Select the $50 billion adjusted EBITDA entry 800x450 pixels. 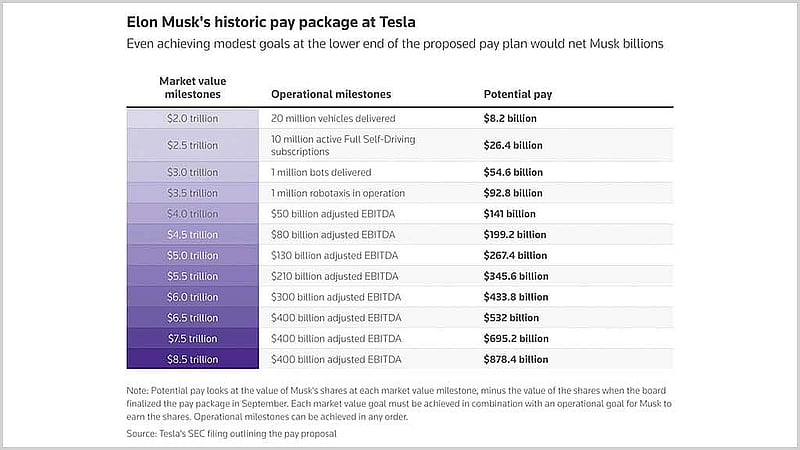[333, 214]
